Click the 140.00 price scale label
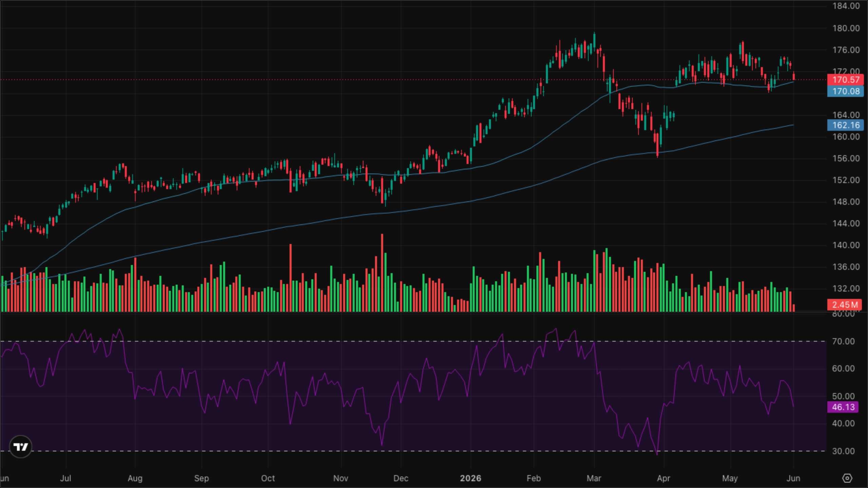The image size is (868, 488). coord(846,245)
